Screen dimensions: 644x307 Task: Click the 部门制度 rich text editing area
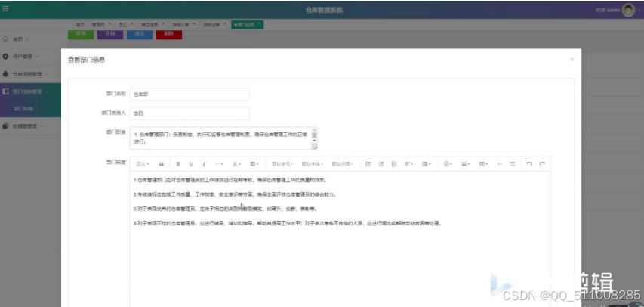(340, 239)
